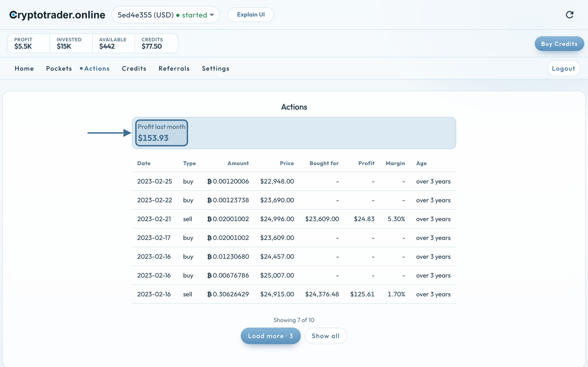Open the Settings tab
This screenshot has height=367, width=588.
coord(216,68)
